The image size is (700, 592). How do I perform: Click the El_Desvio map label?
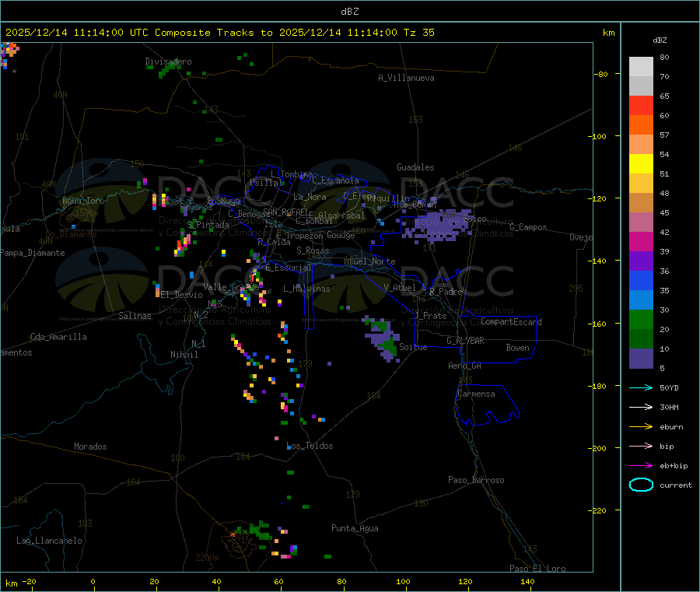click(181, 295)
